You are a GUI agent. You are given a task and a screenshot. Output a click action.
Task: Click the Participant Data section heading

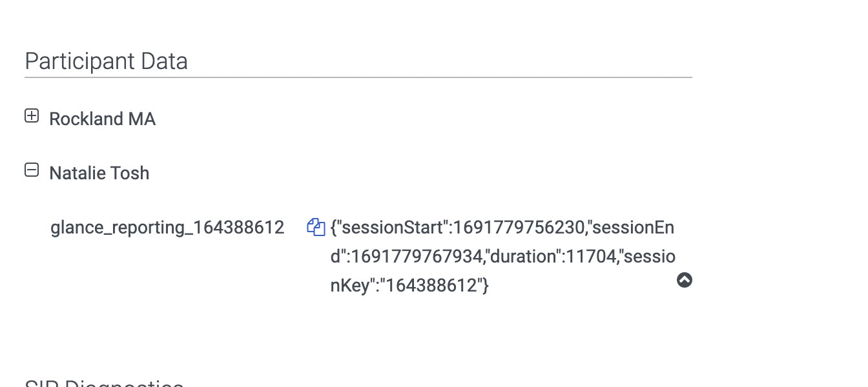pos(106,61)
